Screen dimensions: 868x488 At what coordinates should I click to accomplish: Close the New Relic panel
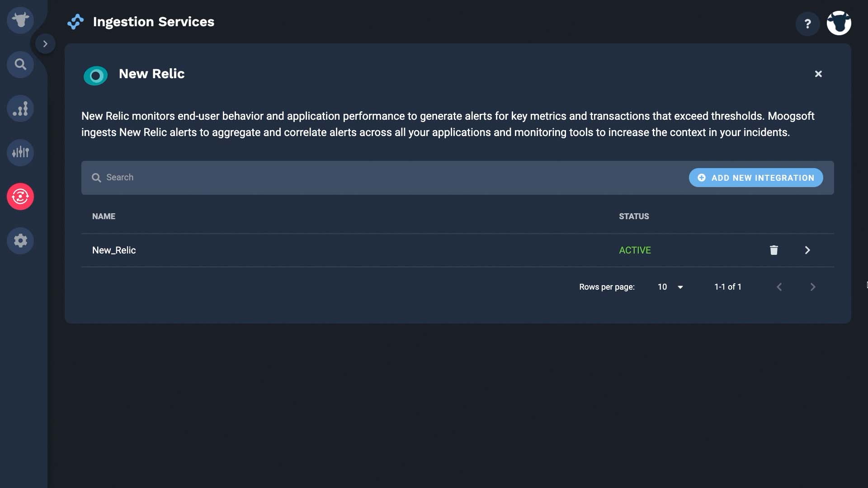[818, 74]
